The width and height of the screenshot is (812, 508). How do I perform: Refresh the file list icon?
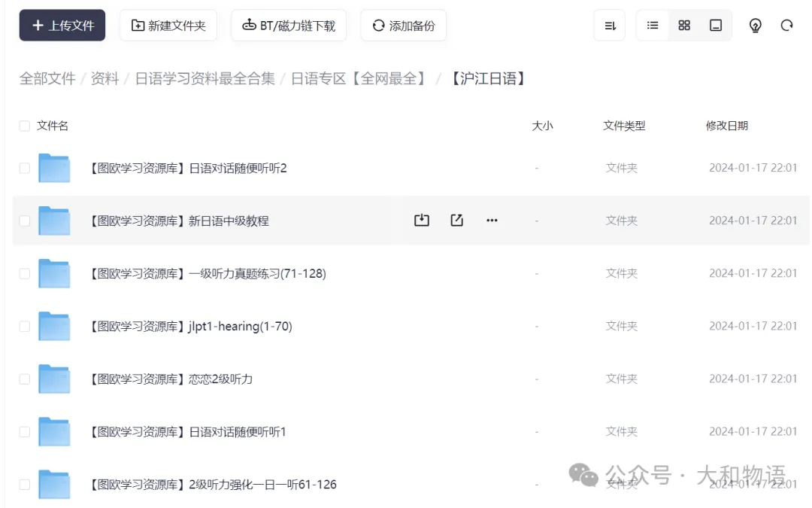[x=786, y=25]
